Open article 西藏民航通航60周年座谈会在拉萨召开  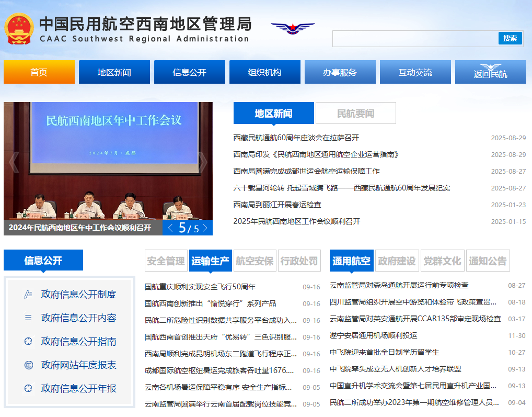click(x=296, y=138)
